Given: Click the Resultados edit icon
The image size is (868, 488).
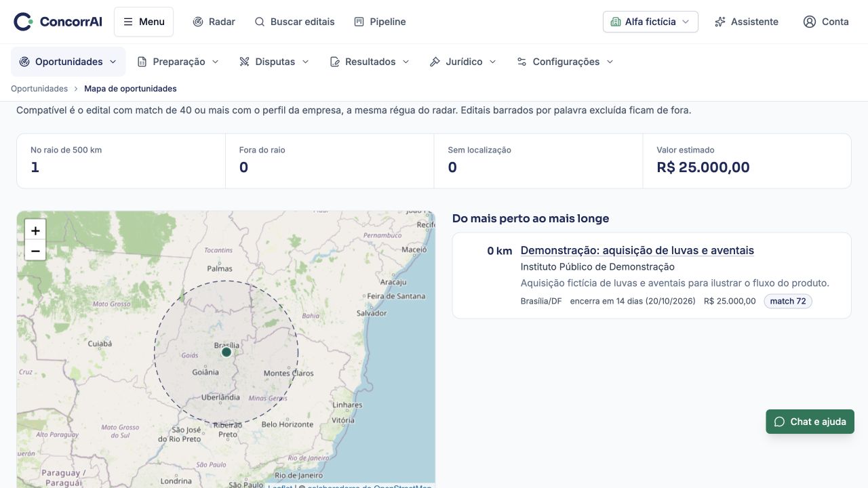Looking at the screenshot, I should (334, 62).
